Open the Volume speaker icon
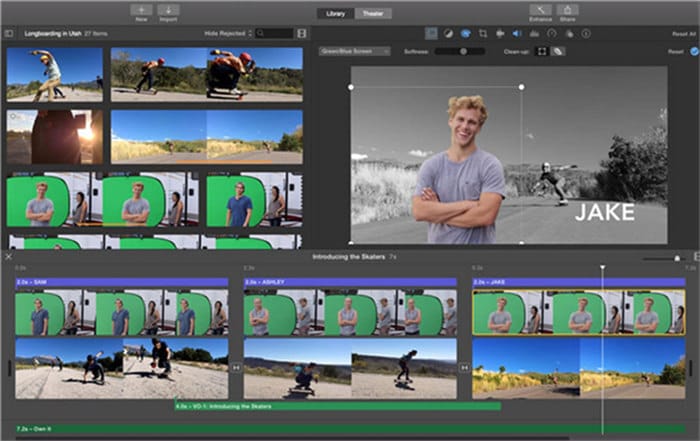700x441 pixels. click(x=517, y=33)
